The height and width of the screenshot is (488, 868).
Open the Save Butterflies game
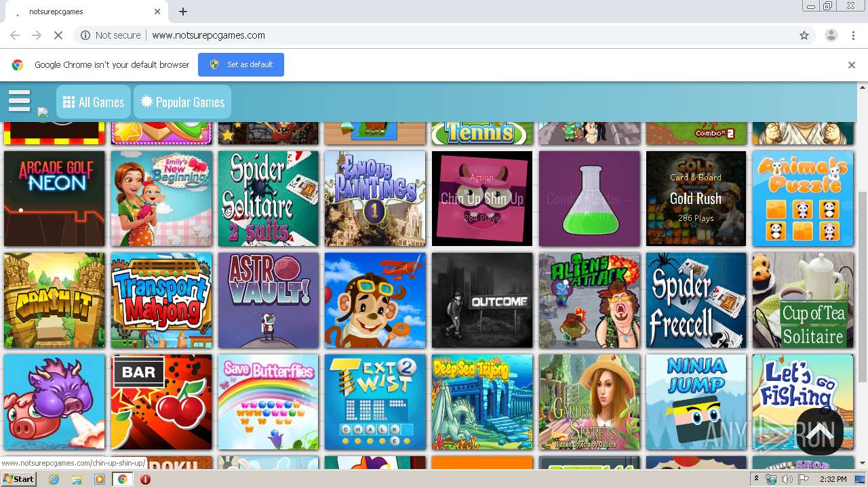(268, 402)
